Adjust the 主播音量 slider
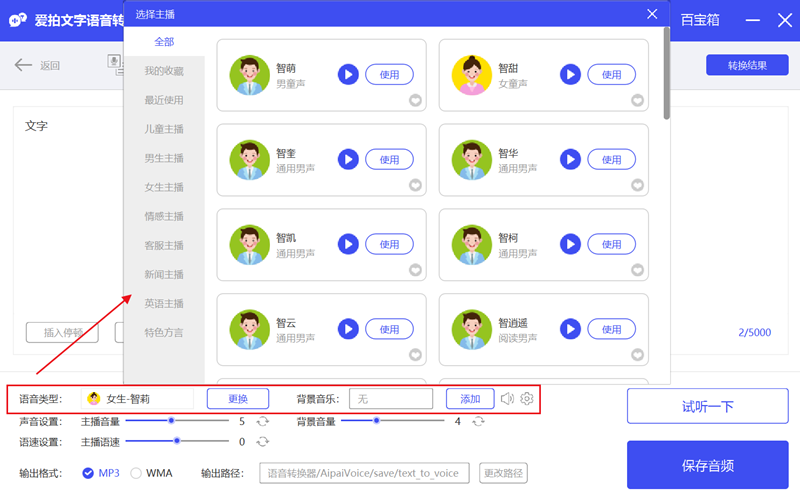Screen dimensions: 800x502 pos(177,420)
